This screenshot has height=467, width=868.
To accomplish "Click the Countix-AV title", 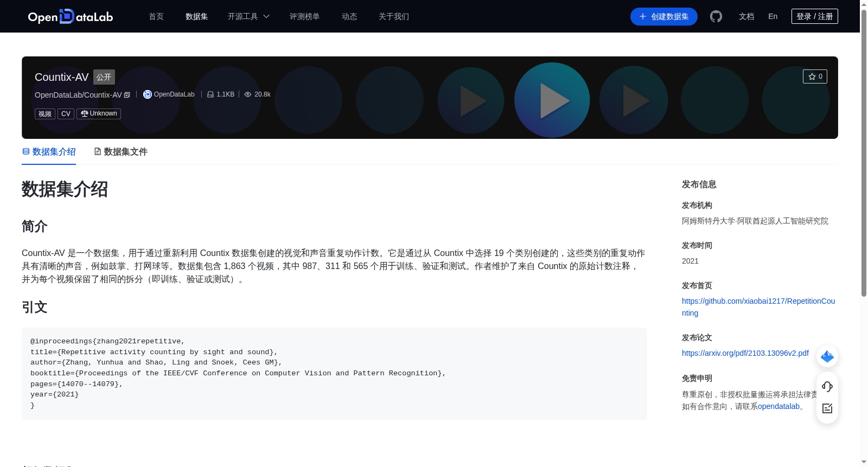I will 62,77.
